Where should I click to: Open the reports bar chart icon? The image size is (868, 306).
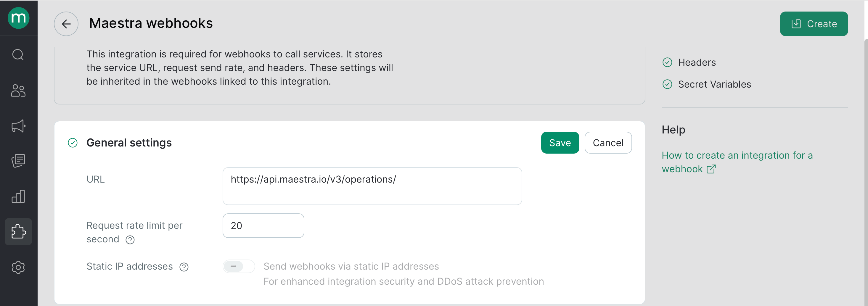coord(18,196)
